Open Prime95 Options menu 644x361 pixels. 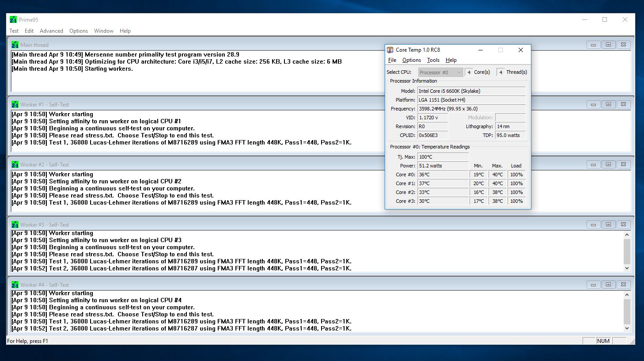click(x=79, y=31)
